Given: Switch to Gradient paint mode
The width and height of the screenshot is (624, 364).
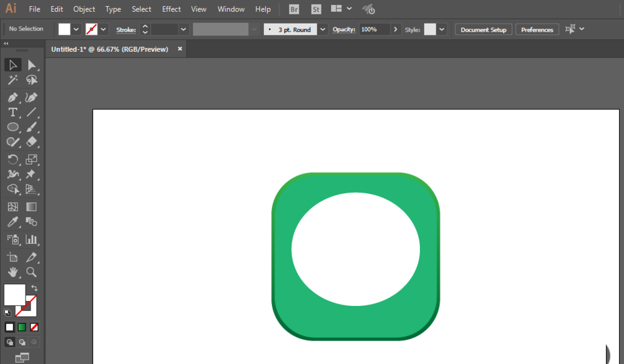Looking at the screenshot, I should pyautogui.click(x=22, y=327).
